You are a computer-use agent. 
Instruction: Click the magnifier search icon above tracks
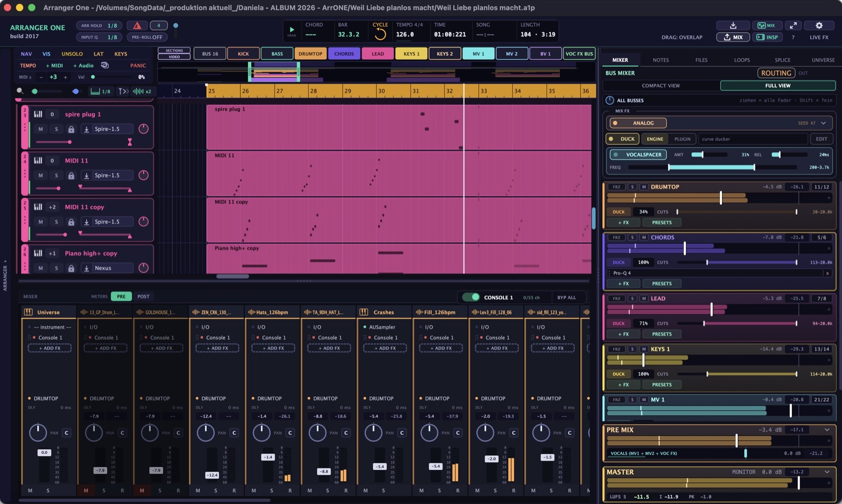[x=20, y=91]
